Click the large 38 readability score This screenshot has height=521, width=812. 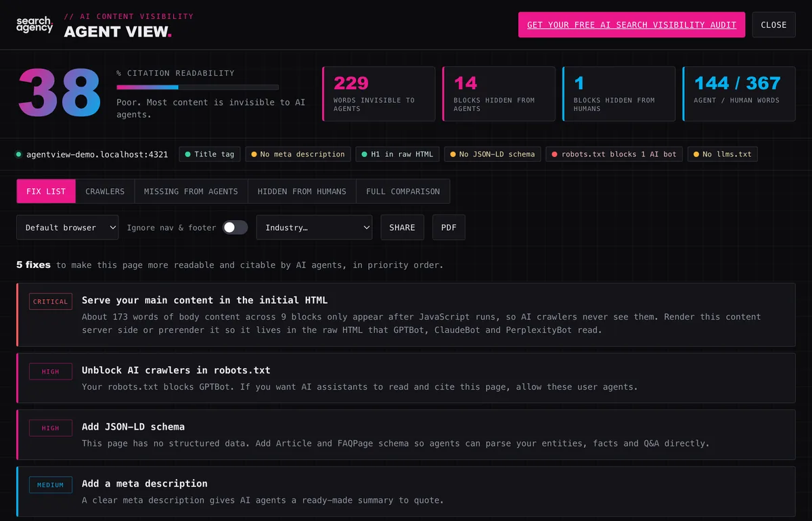60,93
